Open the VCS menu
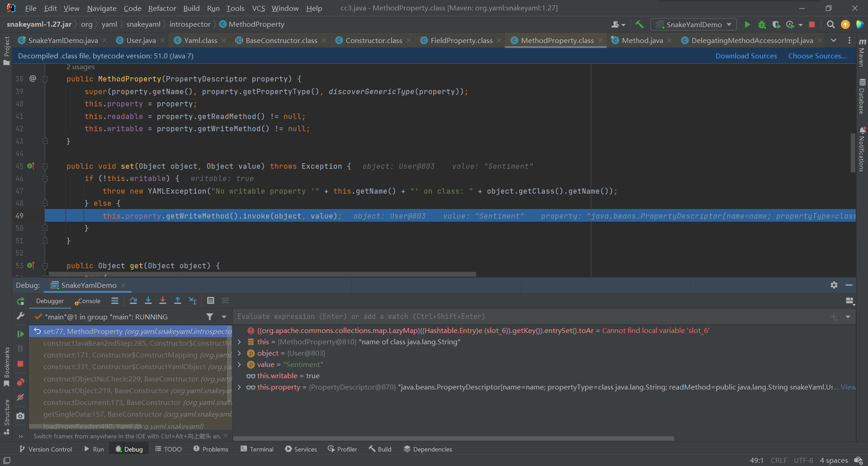 tap(259, 8)
